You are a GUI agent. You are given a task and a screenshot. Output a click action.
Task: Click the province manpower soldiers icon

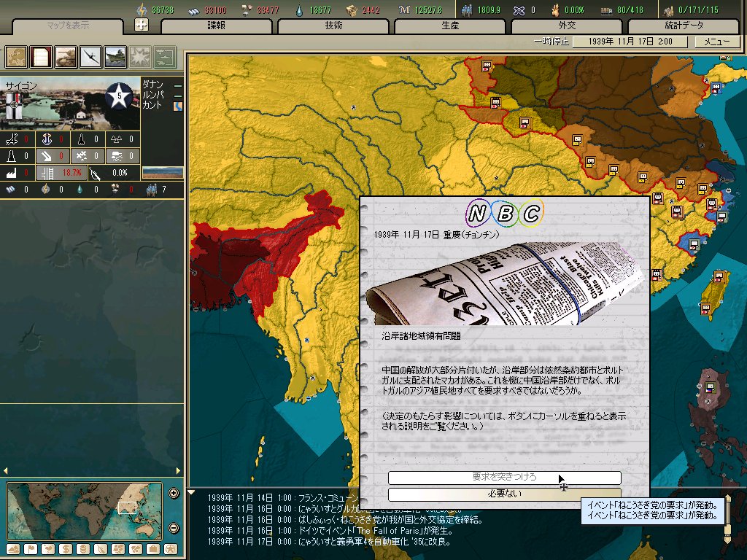(152, 190)
